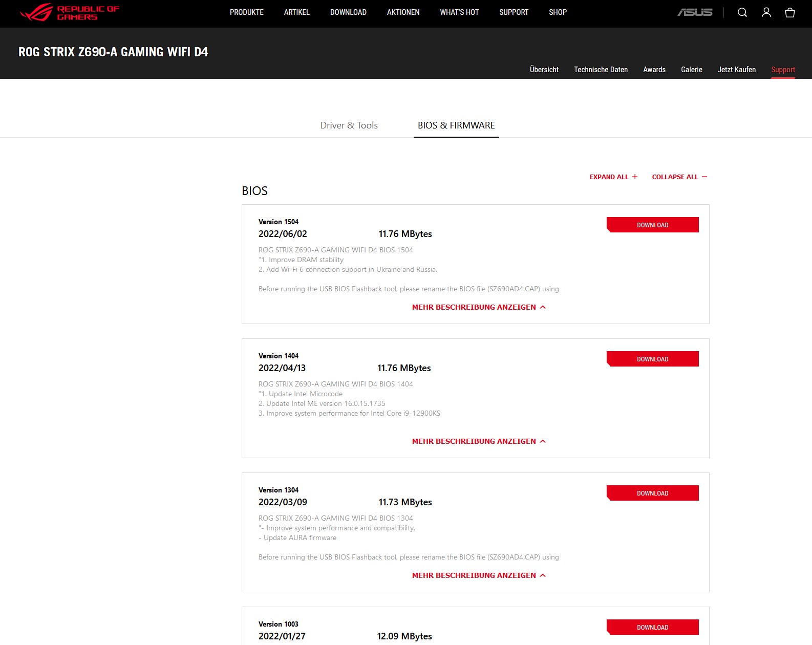Image resolution: width=812 pixels, height=645 pixels.
Task: Switch to the Driver & Tools tab
Action: pyautogui.click(x=349, y=125)
